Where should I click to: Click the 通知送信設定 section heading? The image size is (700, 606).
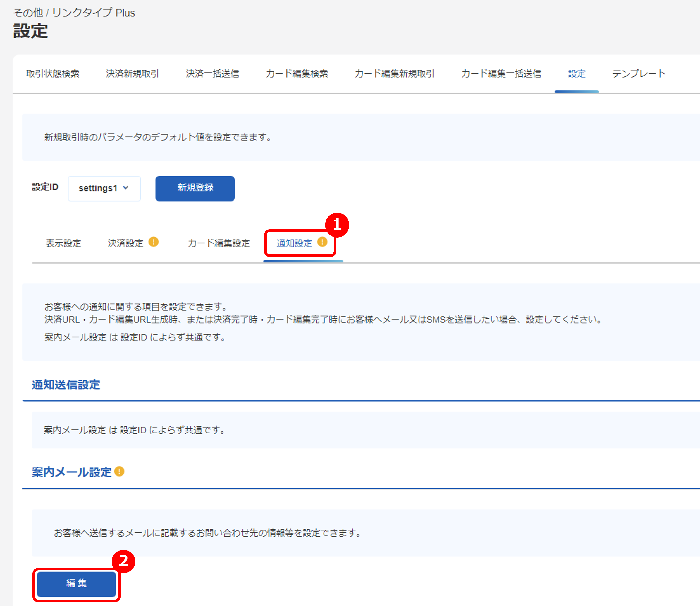coord(66,385)
